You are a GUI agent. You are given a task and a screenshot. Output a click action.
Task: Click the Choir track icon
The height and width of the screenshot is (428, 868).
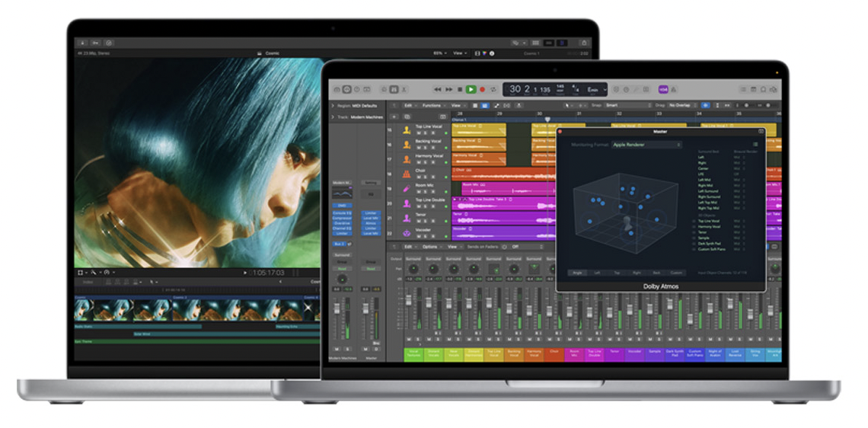[x=407, y=174]
